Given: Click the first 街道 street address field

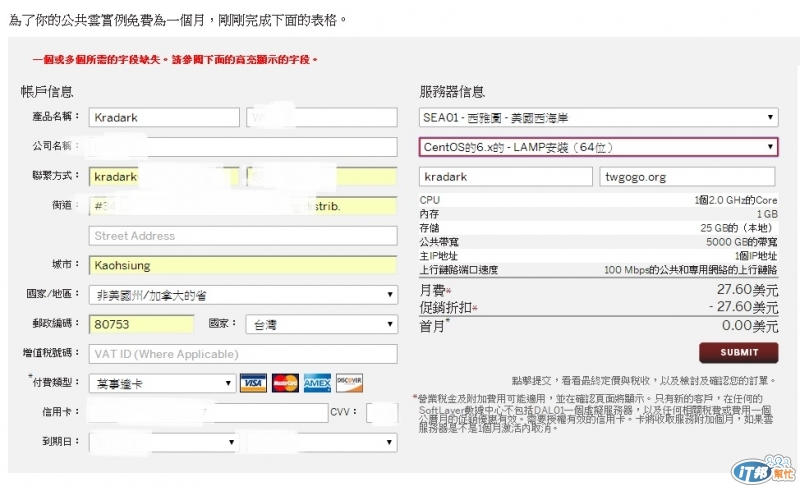Looking at the screenshot, I should click(243, 206).
